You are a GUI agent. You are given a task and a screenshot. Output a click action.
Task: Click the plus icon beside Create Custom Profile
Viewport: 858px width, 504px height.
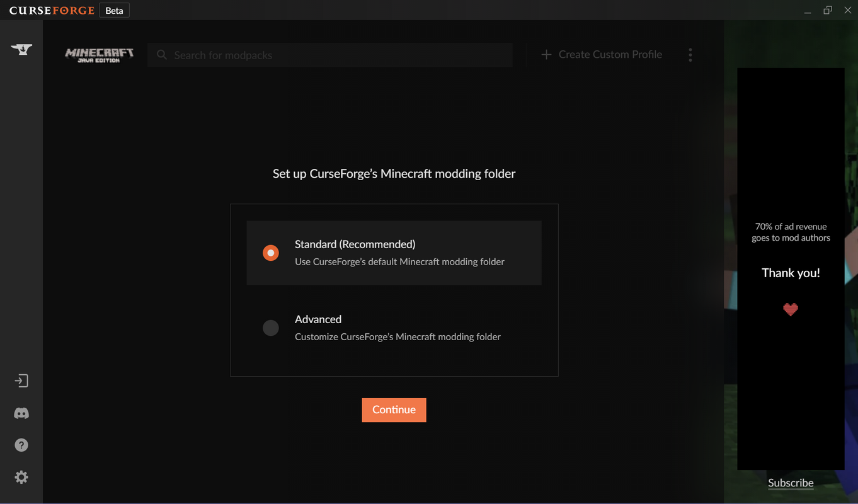click(546, 55)
